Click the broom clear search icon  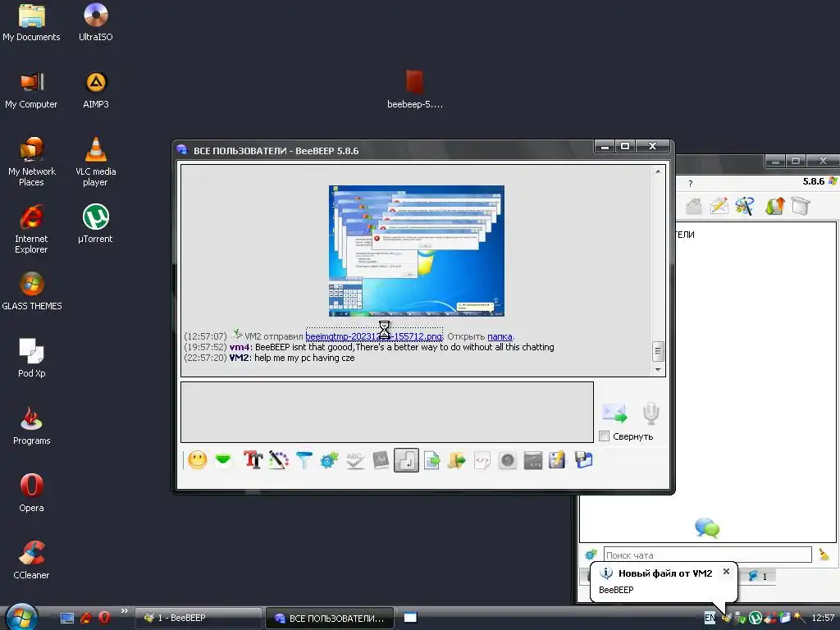click(824, 555)
